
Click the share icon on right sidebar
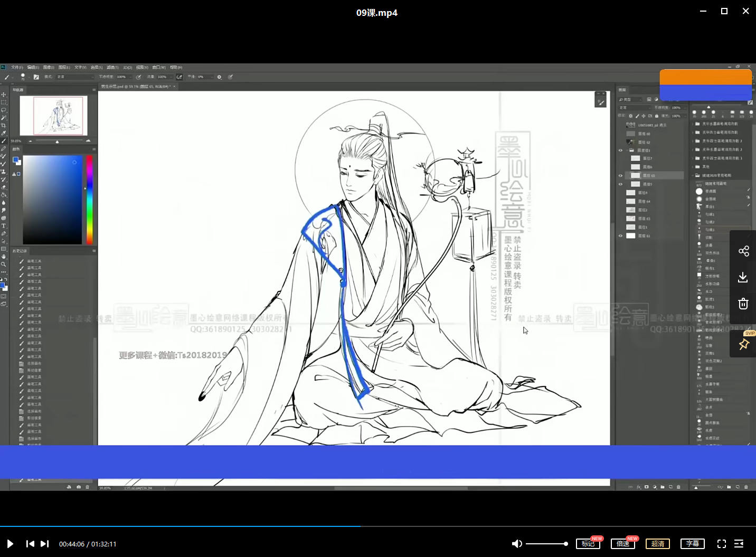pyautogui.click(x=743, y=251)
